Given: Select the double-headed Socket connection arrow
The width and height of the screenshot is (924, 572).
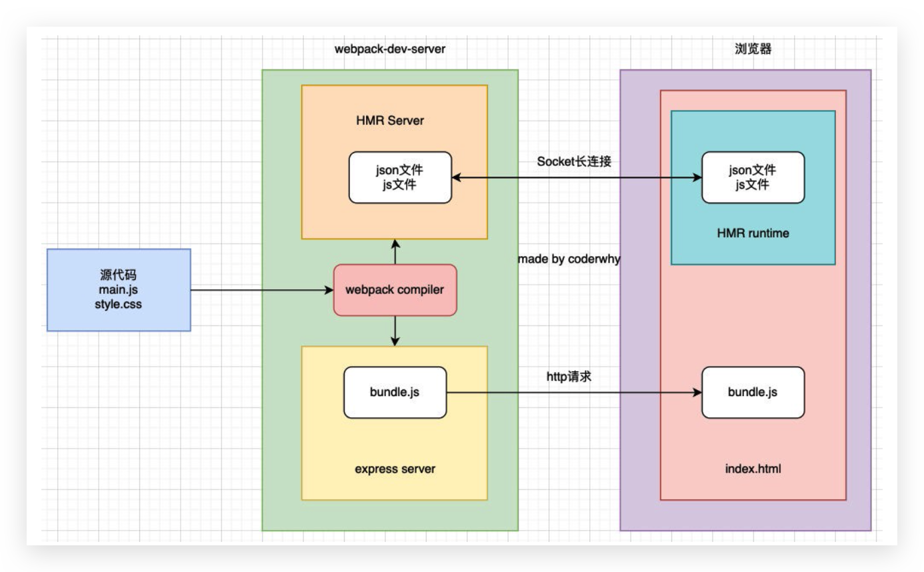Looking at the screenshot, I should pos(577,178).
